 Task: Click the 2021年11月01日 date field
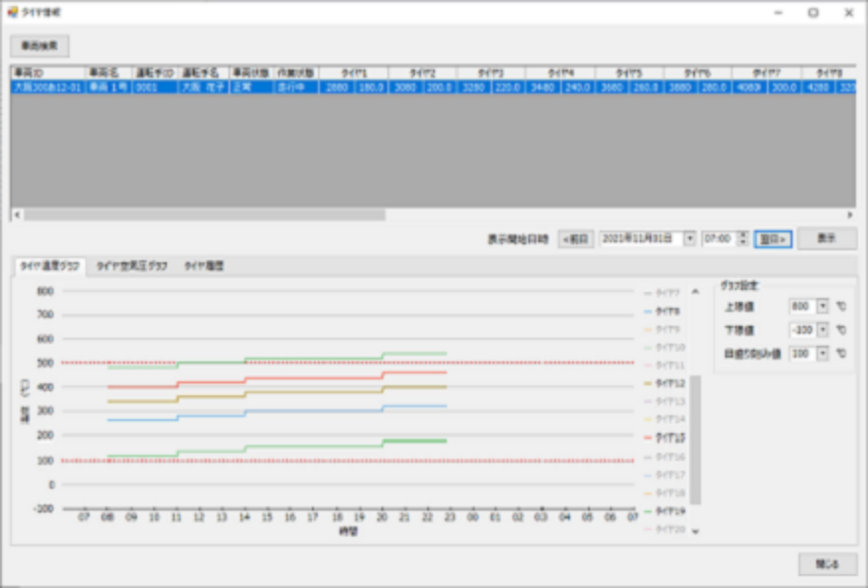pos(641,238)
